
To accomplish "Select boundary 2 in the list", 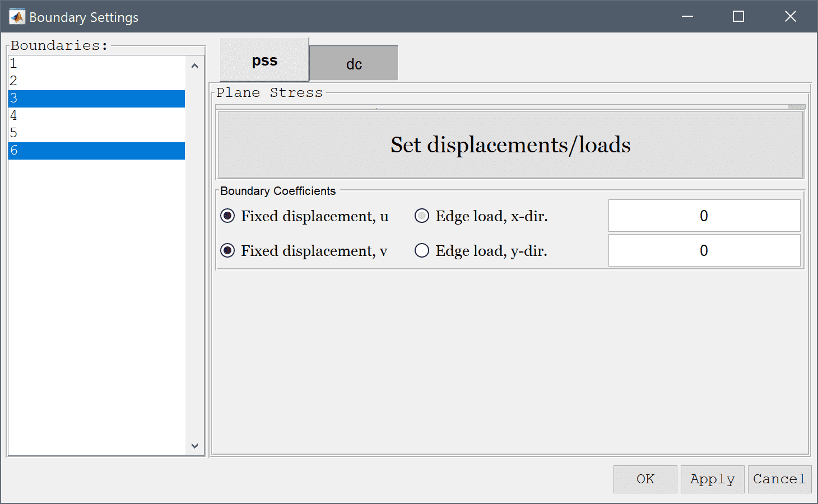I will point(96,81).
